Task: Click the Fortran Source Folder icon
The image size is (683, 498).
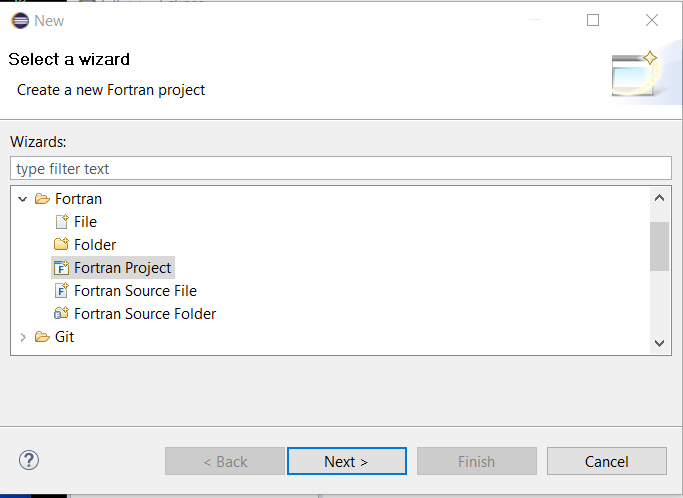Action: (61, 313)
